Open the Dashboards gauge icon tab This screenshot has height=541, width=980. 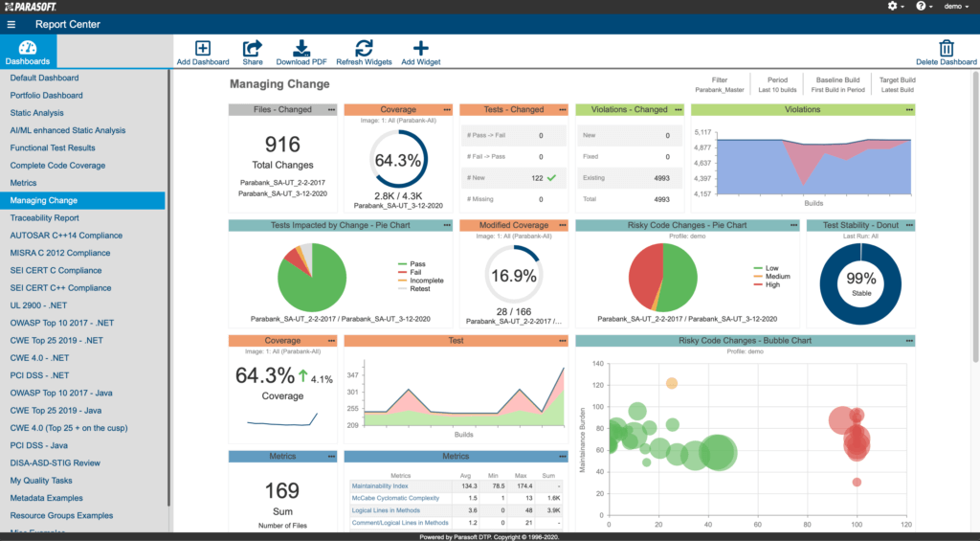pyautogui.click(x=28, y=52)
